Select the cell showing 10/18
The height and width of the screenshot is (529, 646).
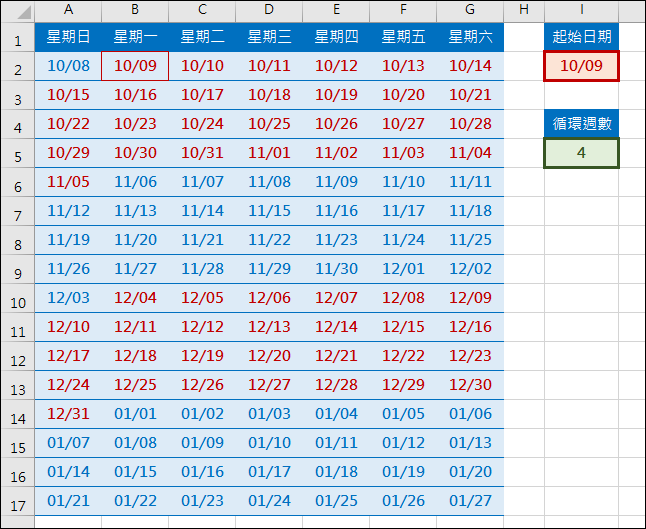[269, 95]
